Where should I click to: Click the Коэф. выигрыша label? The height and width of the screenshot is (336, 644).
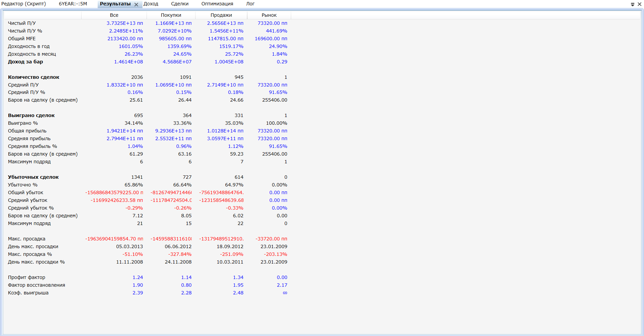(28, 293)
